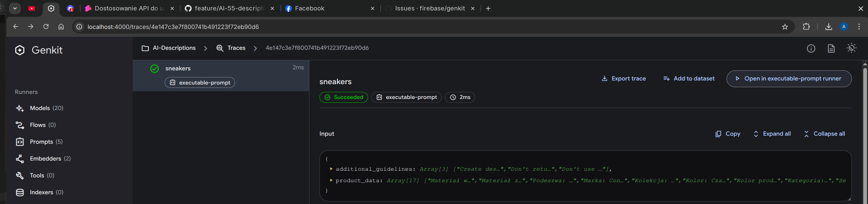Open the tab search dropdown arrow

tap(15, 8)
